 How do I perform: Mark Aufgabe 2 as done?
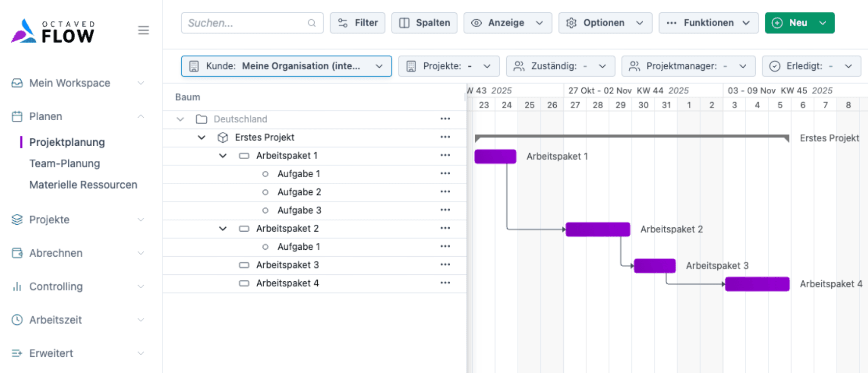pos(265,192)
